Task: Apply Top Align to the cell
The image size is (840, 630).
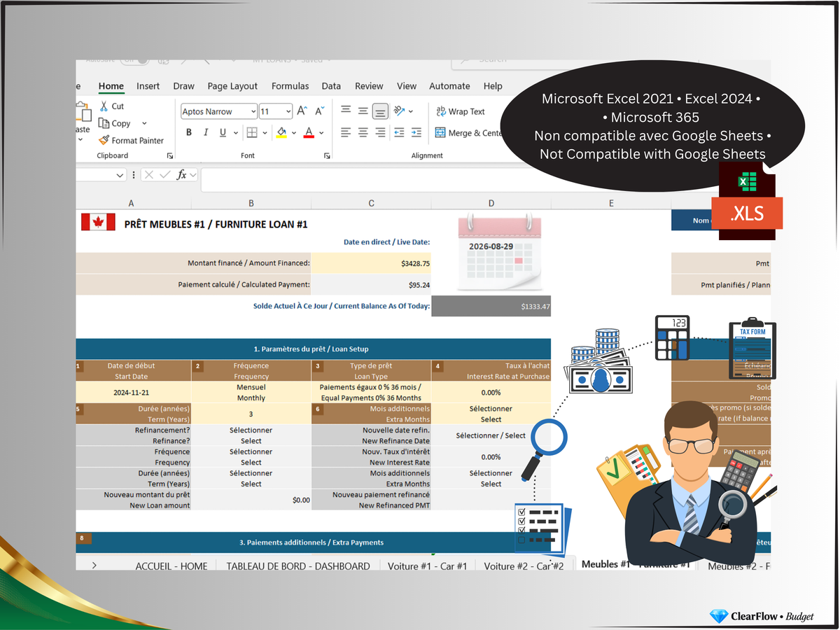Action: click(x=346, y=111)
